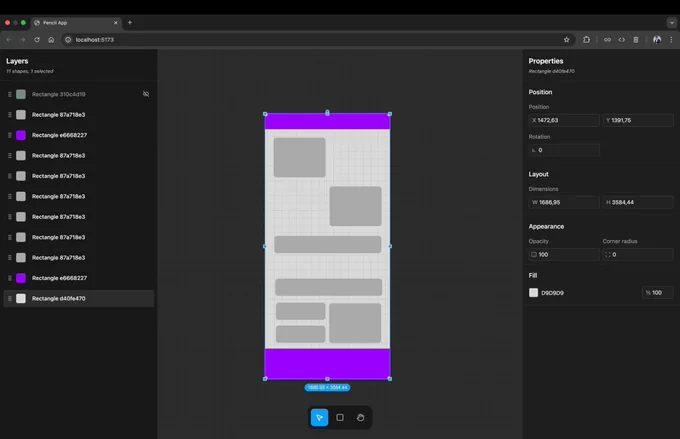The width and height of the screenshot is (680, 439).
Task: Open a new browser tab
Action: click(x=130, y=23)
